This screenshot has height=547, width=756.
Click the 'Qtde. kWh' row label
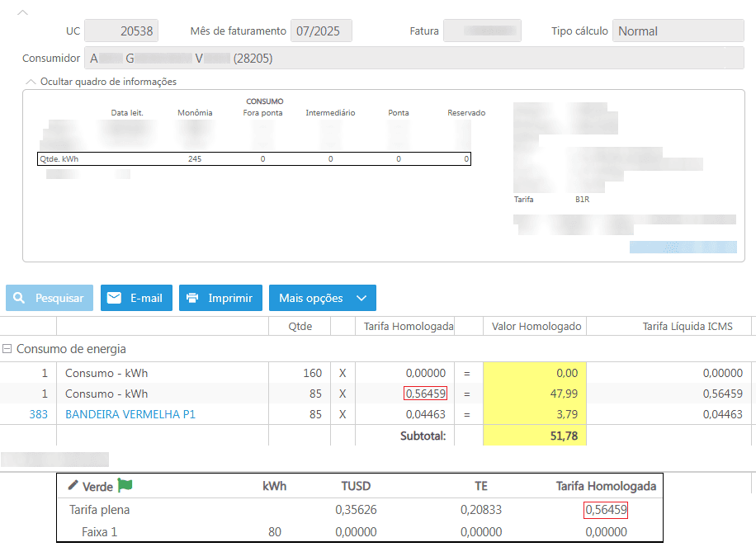coord(59,159)
